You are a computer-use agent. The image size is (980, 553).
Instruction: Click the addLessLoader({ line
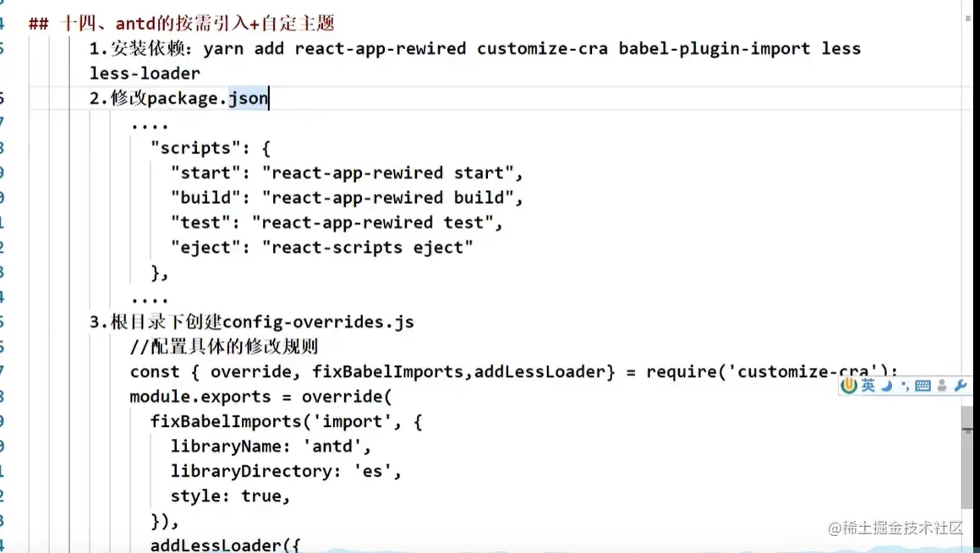click(225, 545)
